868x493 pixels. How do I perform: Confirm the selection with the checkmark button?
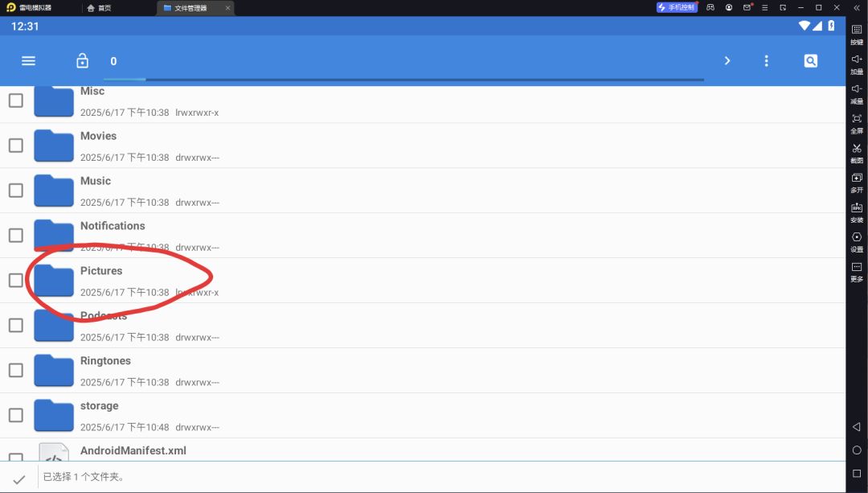point(18,479)
